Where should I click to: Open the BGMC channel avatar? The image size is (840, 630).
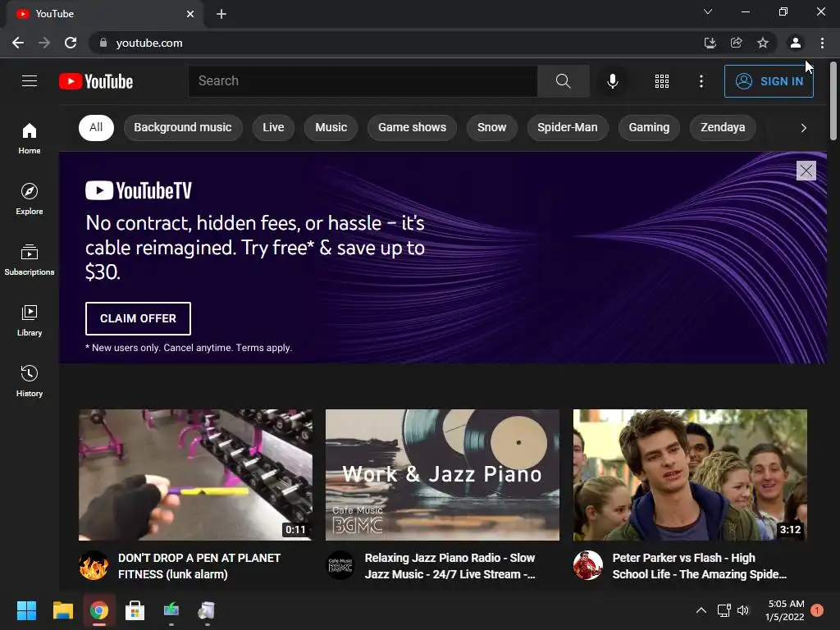(x=340, y=565)
